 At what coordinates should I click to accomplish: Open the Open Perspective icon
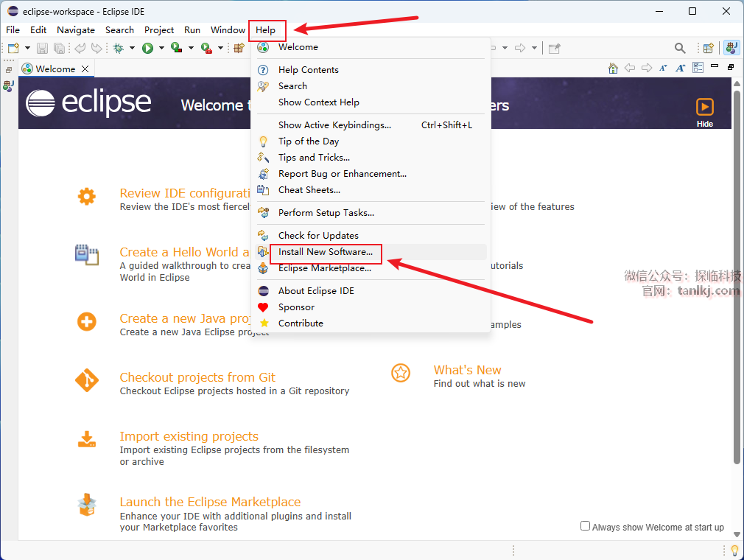click(708, 48)
